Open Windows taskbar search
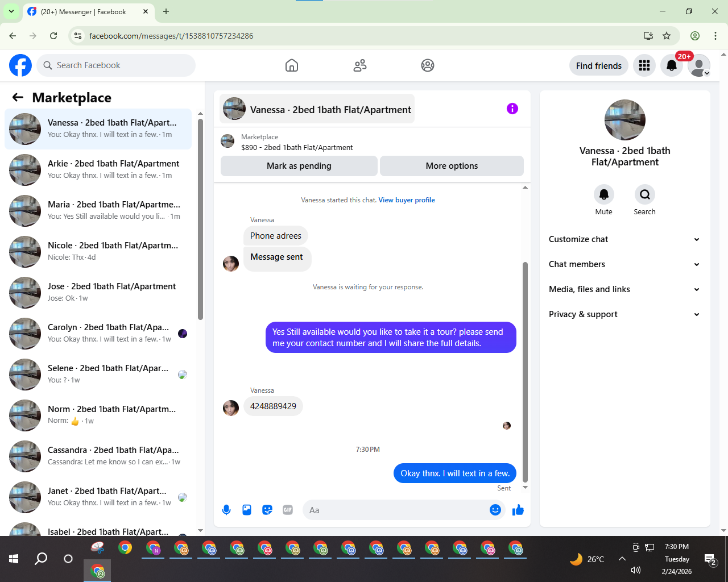The height and width of the screenshot is (582, 728). point(41,559)
